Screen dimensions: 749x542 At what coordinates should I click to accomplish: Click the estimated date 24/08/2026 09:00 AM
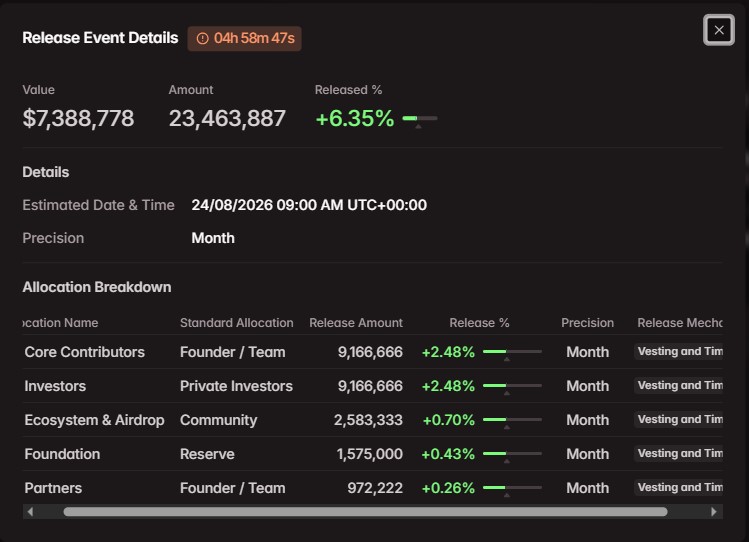tap(309, 205)
